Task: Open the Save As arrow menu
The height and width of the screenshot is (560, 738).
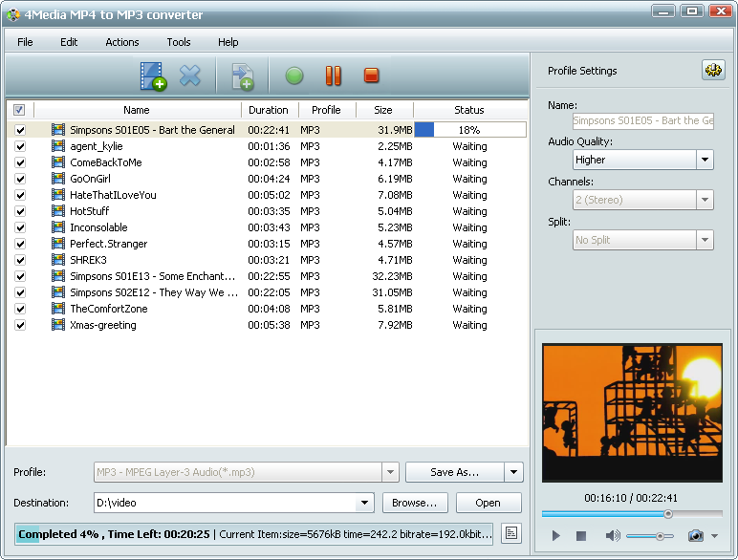Action: click(x=514, y=472)
